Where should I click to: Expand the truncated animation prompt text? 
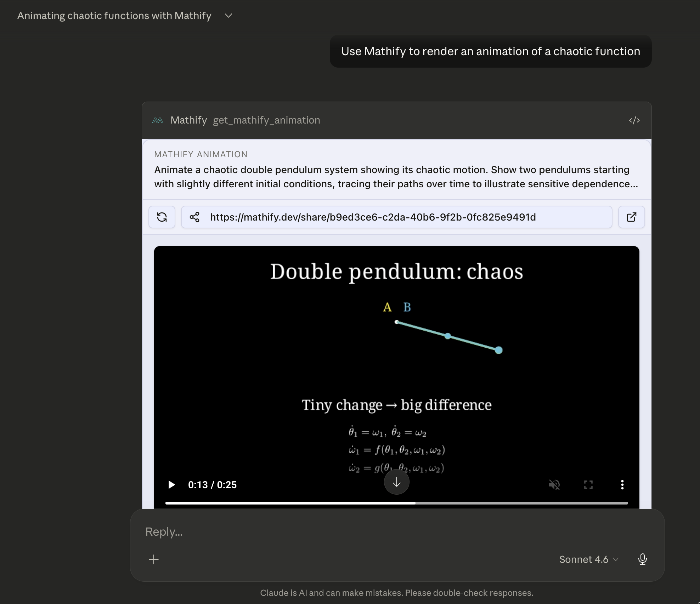point(396,177)
